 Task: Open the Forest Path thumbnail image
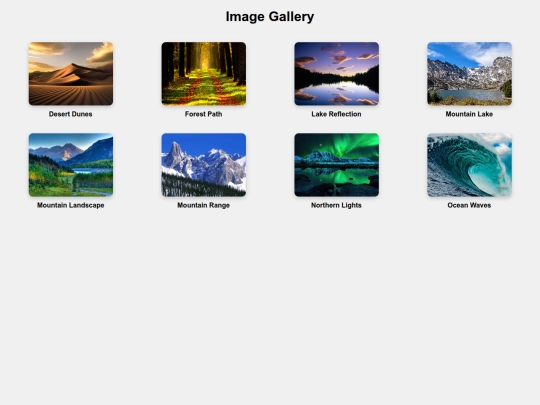[x=204, y=74]
